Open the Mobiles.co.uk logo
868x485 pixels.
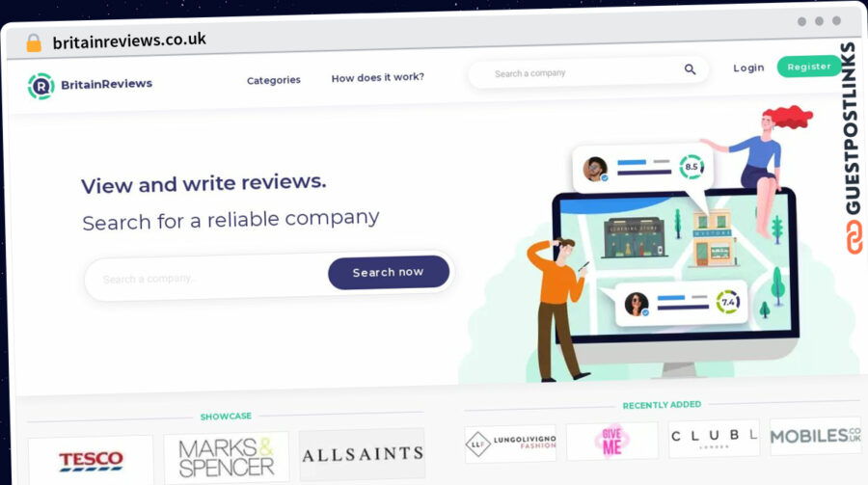coord(815,436)
